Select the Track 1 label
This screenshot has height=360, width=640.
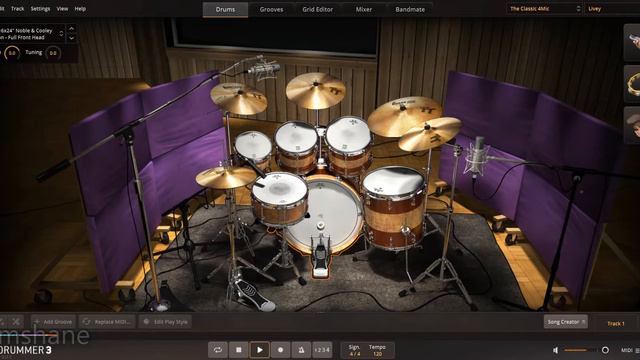(x=616, y=324)
